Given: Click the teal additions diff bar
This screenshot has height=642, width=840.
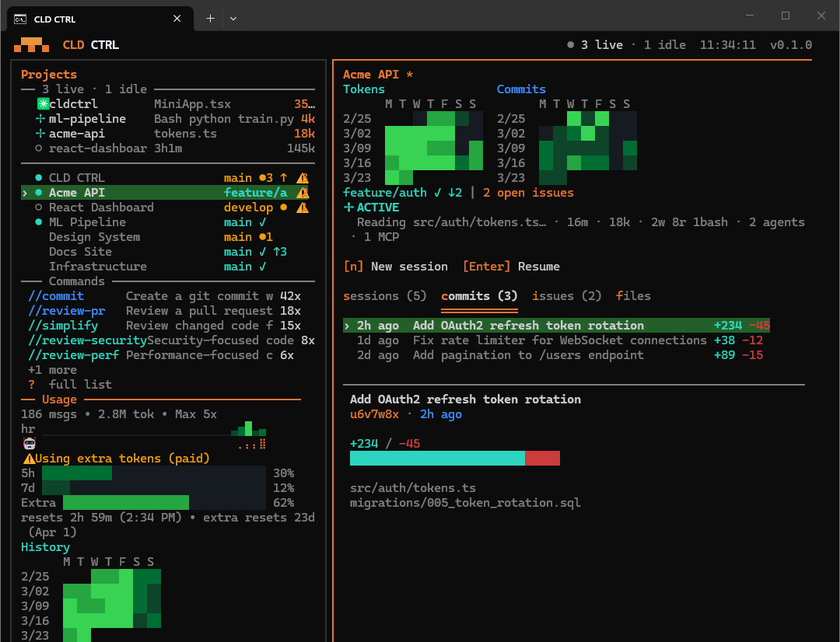Looking at the screenshot, I should click(x=437, y=459).
